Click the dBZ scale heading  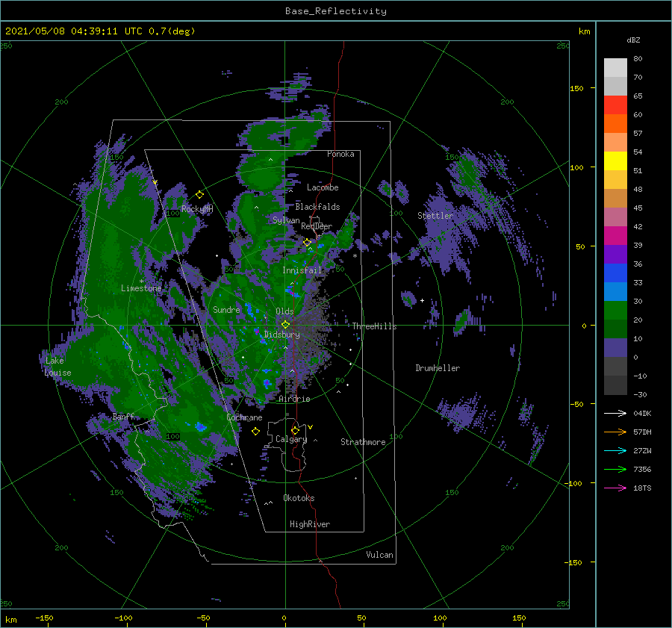[x=633, y=40]
